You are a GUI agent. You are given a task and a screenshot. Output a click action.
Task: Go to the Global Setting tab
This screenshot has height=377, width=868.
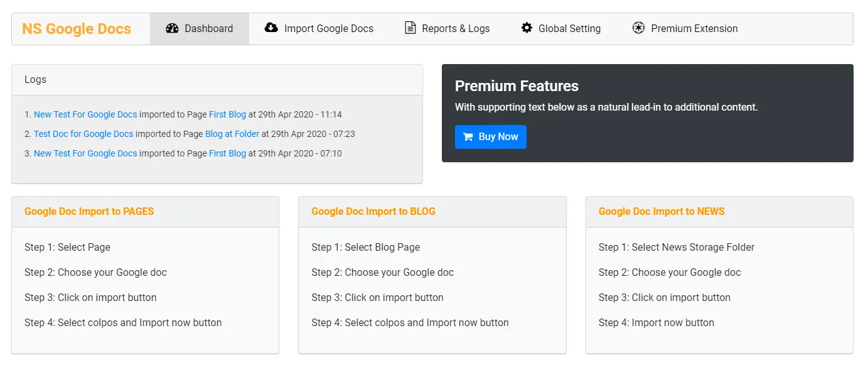click(x=560, y=29)
